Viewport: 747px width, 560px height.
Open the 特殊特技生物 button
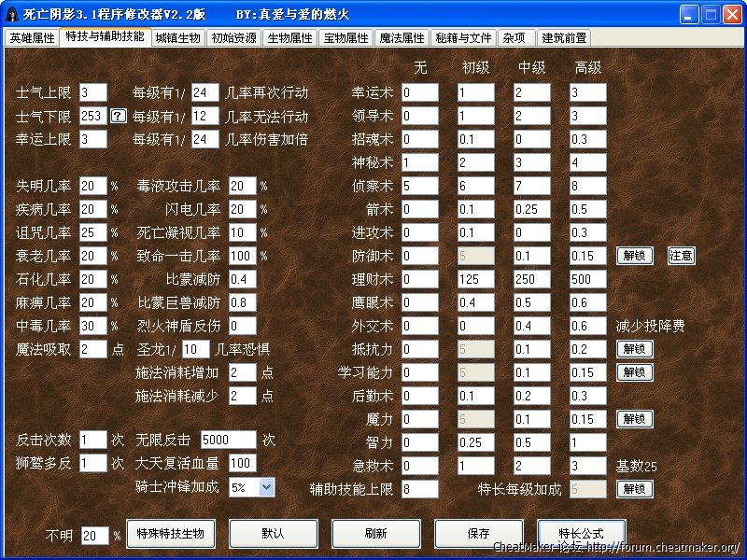(x=171, y=534)
